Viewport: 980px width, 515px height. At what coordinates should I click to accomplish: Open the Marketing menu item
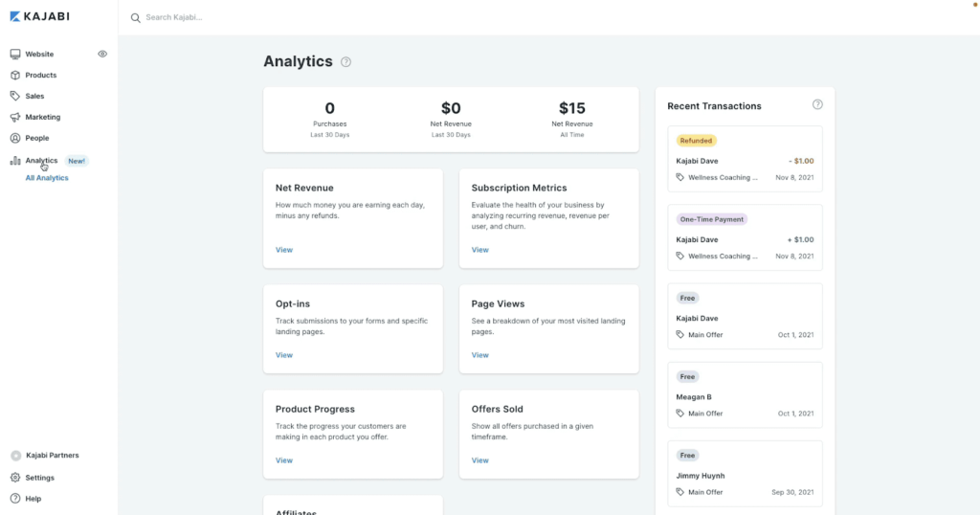43,117
